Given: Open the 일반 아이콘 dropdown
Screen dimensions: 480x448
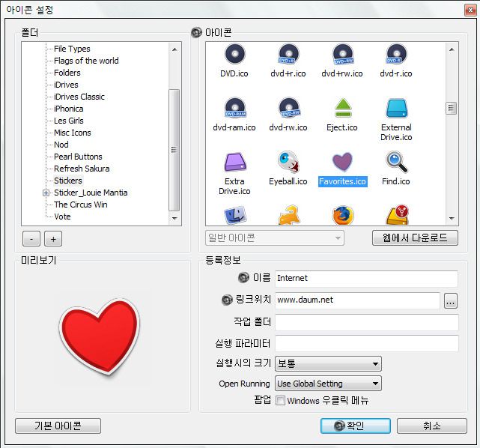Looking at the screenshot, I should point(275,238).
